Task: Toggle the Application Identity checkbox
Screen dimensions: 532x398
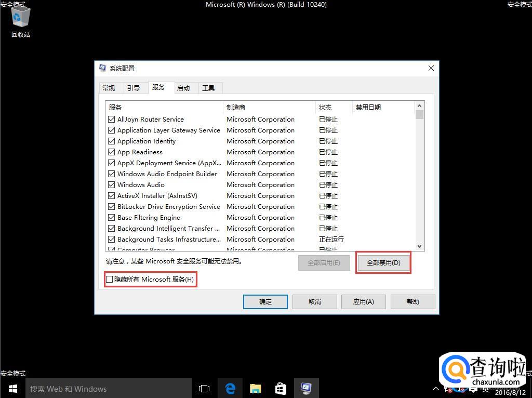Action: tap(111, 141)
